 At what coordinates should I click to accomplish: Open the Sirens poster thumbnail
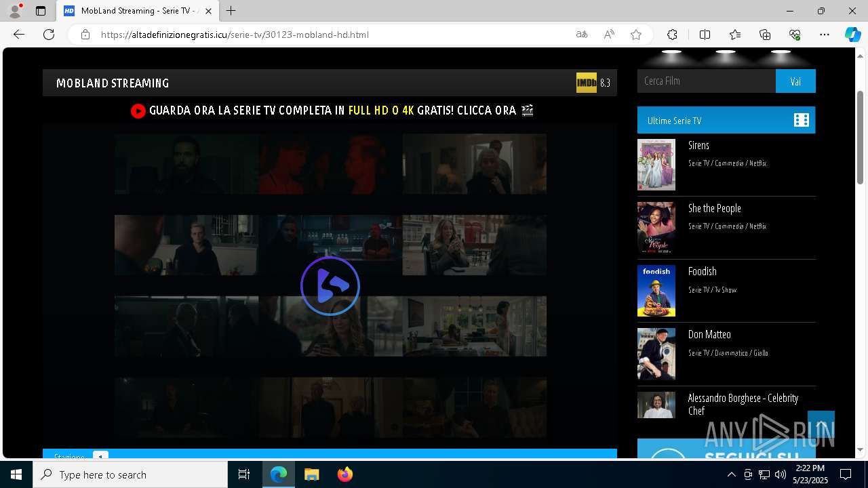tap(656, 165)
